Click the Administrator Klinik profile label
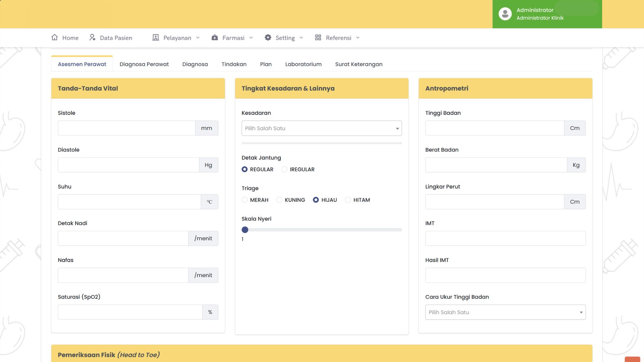Screen dimensions: 644x362 tap(540, 18)
